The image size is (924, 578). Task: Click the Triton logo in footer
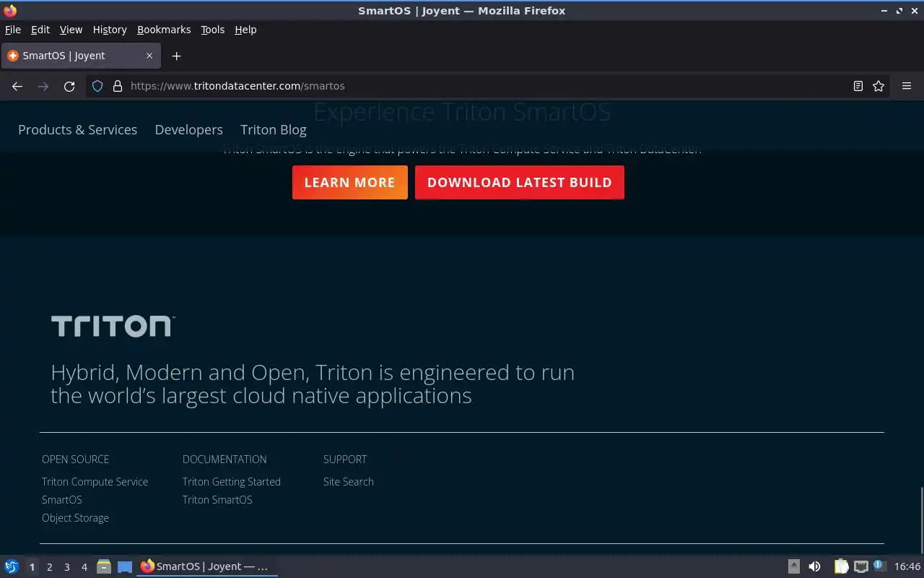pyautogui.click(x=113, y=326)
